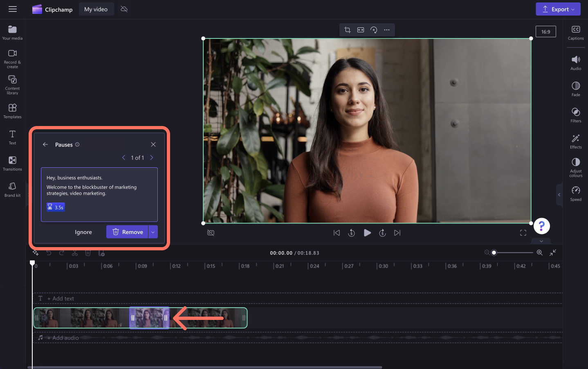Open Audio properties panel
588x369 pixels.
[x=576, y=63]
